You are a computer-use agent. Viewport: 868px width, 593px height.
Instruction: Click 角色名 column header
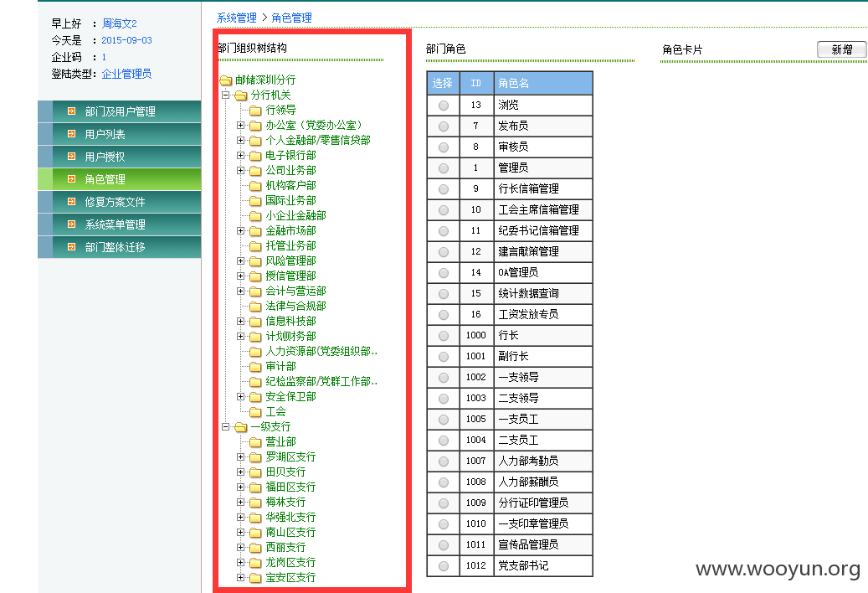(543, 83)
